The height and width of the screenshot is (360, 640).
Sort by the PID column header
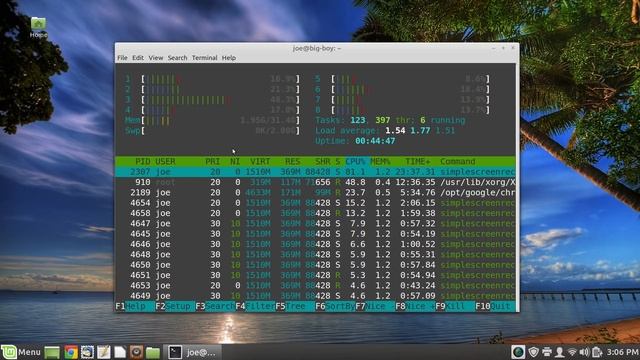coord(143,162)
